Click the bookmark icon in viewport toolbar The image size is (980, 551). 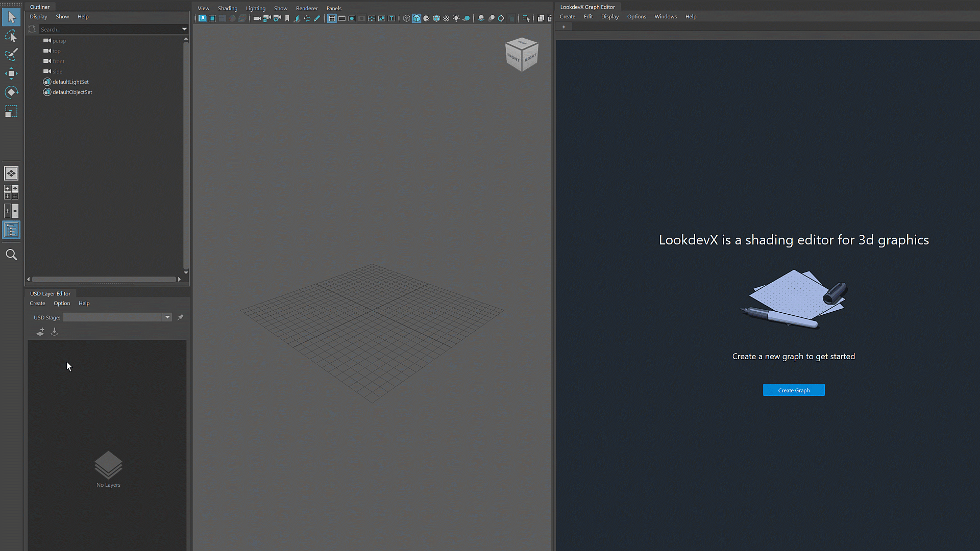click(x=287, y=18)
